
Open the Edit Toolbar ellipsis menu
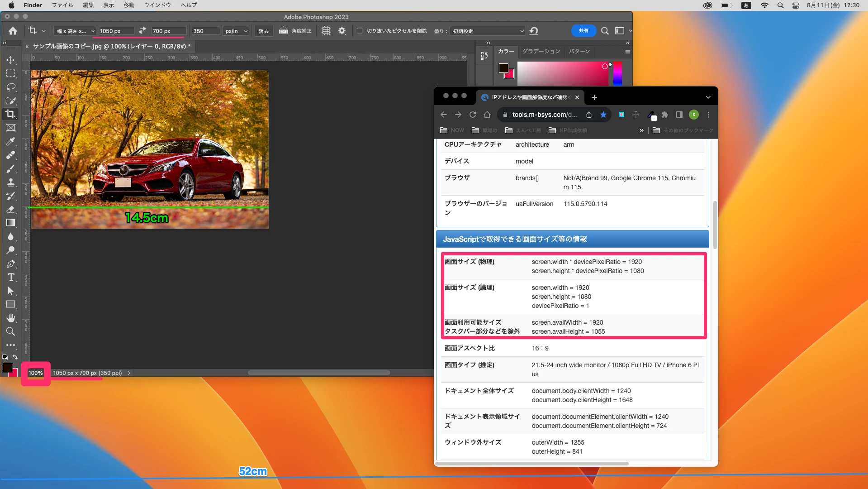tap(10, 345)
